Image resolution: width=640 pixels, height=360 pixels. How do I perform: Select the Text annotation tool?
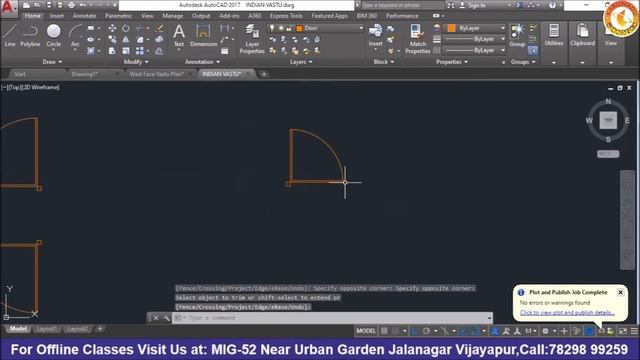[179, 35]
